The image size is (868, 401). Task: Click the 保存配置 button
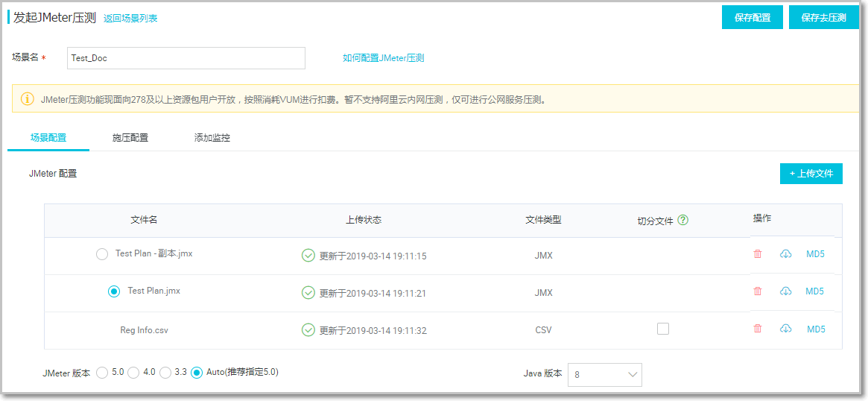click(753, 18)
